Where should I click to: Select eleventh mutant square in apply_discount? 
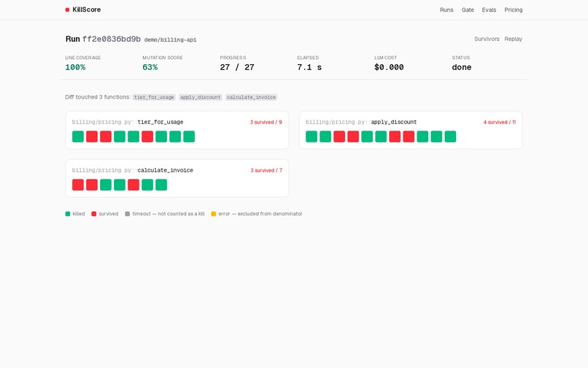coord(450,137)
